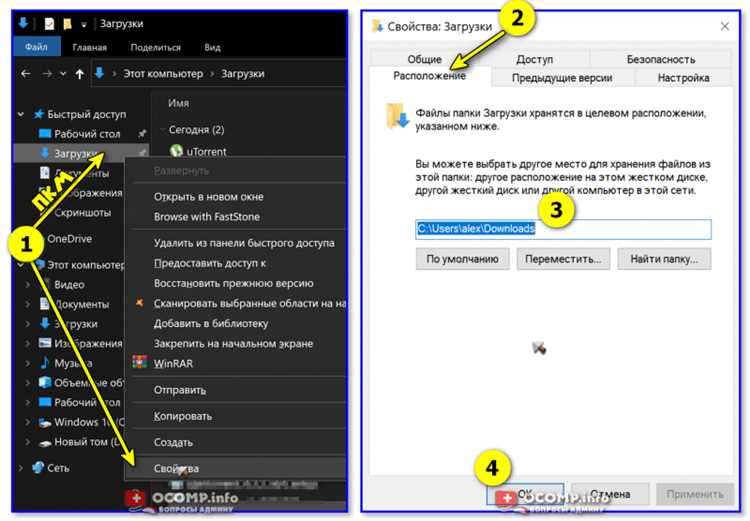Screen dimensions: 750x521
Task: Click Этот компьютер in the address bar
Action: coord(163,74)
